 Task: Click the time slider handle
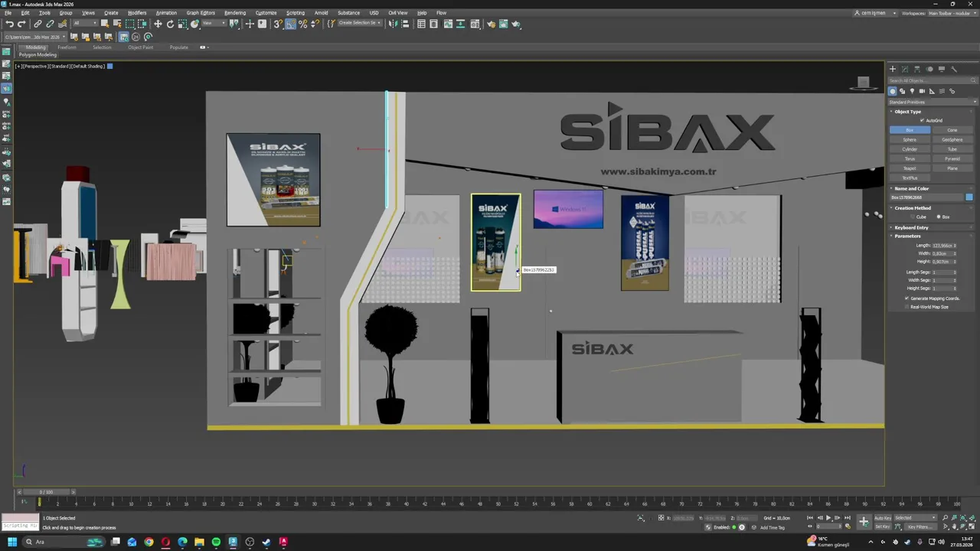pos(46,492)
